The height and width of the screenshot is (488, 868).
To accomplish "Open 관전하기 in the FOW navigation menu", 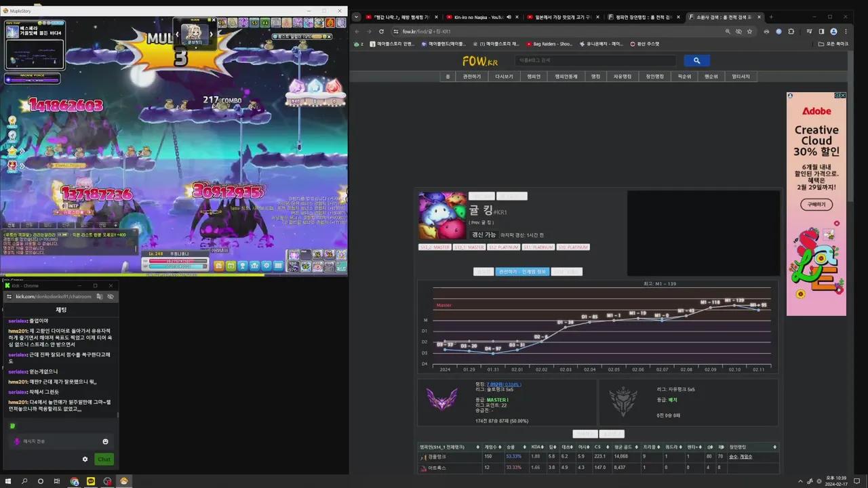I will tap(471, 77).
